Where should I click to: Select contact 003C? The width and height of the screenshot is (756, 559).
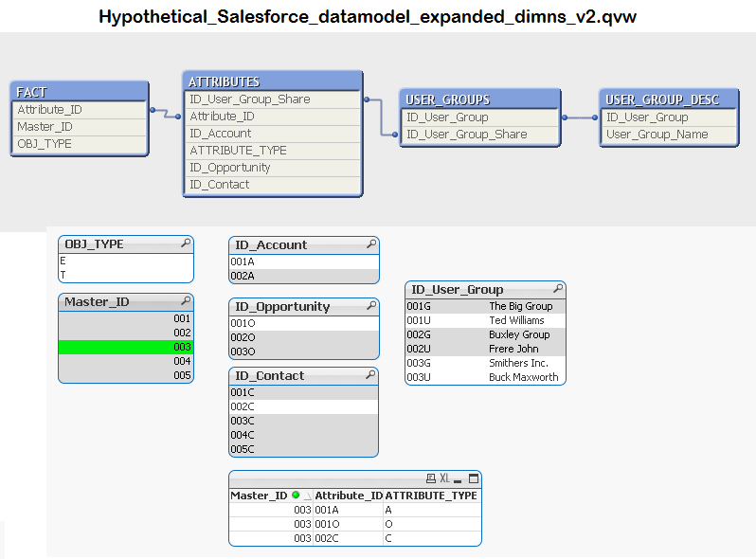[x=303, y=421]
